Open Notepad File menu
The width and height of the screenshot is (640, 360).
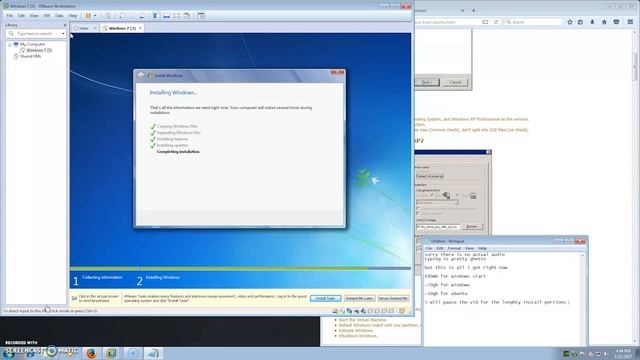point(429,248)
